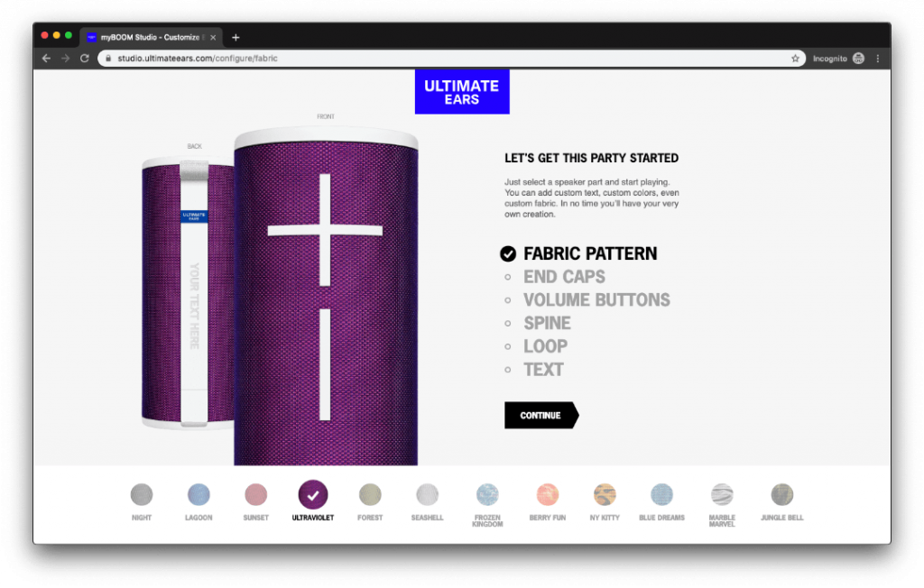Reload the page with the refresh icon
924x588 pixels.
84,59
